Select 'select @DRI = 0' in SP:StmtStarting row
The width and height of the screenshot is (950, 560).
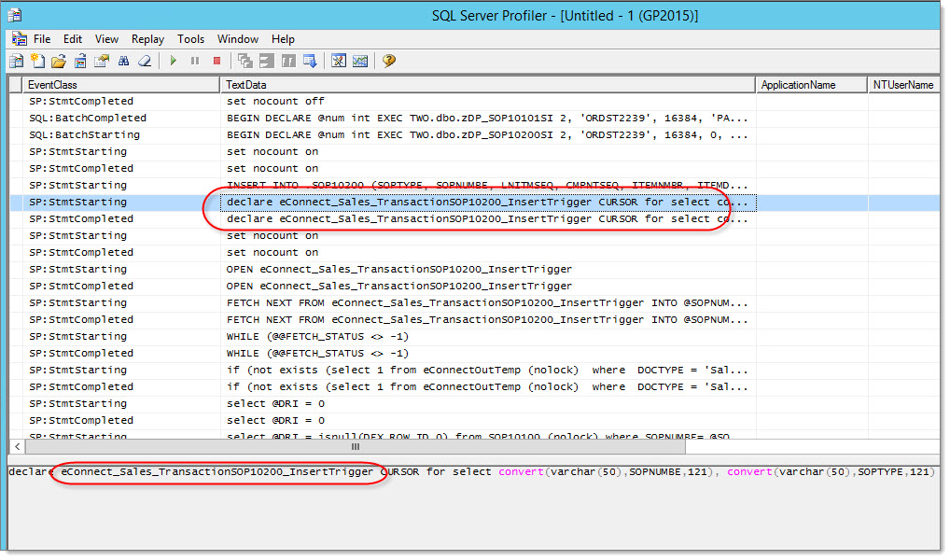coord(275,403)
